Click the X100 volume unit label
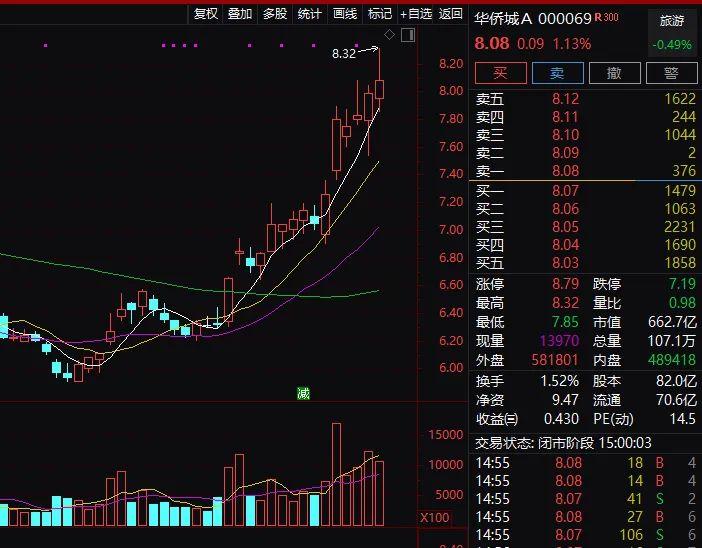This screenshot has width=702, height=548. coord(435,518)
